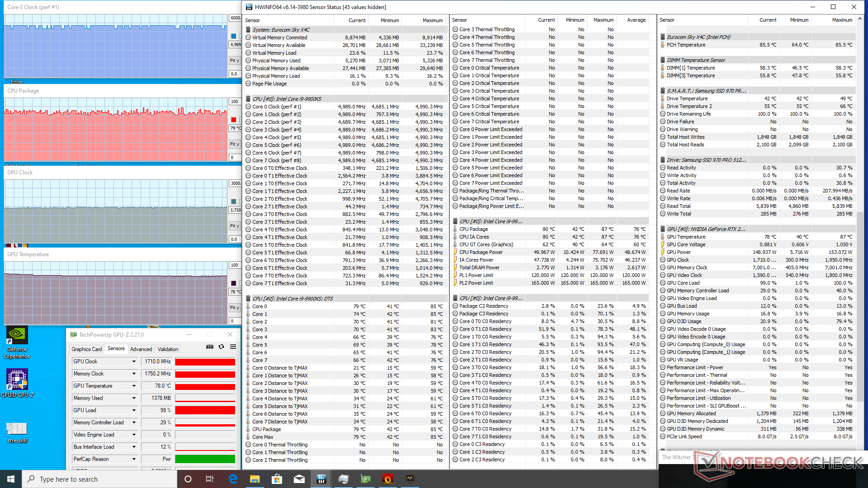The width and height of the screenshot is (868, 488).
Task: Select the Sensors tab in GPU-Z
Action: click(116, 349)
